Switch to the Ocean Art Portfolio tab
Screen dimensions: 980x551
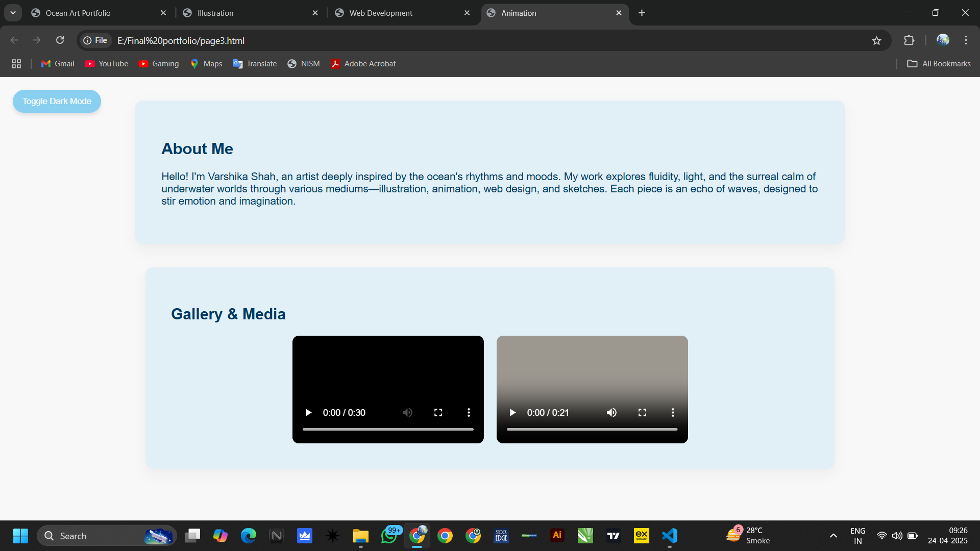[100, 13]
